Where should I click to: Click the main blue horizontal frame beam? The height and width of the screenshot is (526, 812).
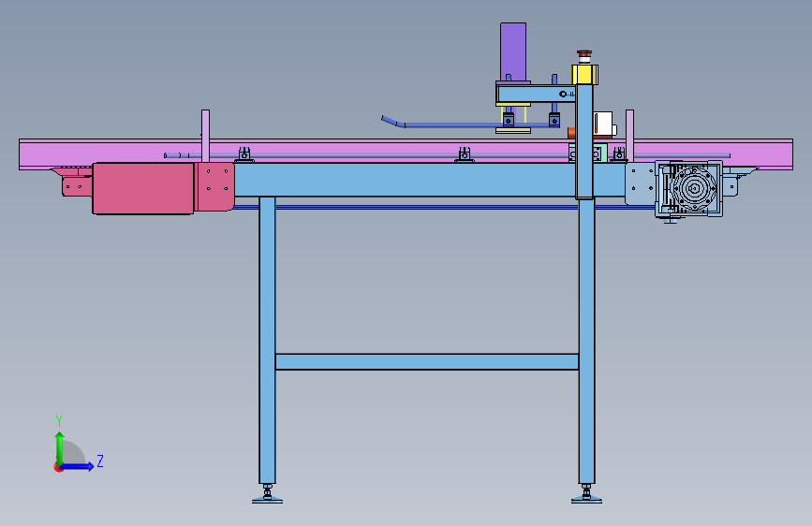click(405, 180)
